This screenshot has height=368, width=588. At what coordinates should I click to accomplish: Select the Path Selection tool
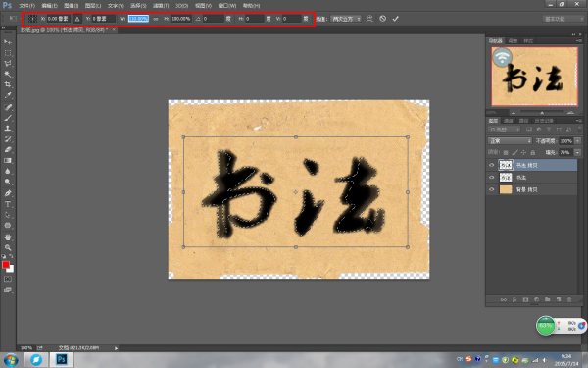pos(8,215)
